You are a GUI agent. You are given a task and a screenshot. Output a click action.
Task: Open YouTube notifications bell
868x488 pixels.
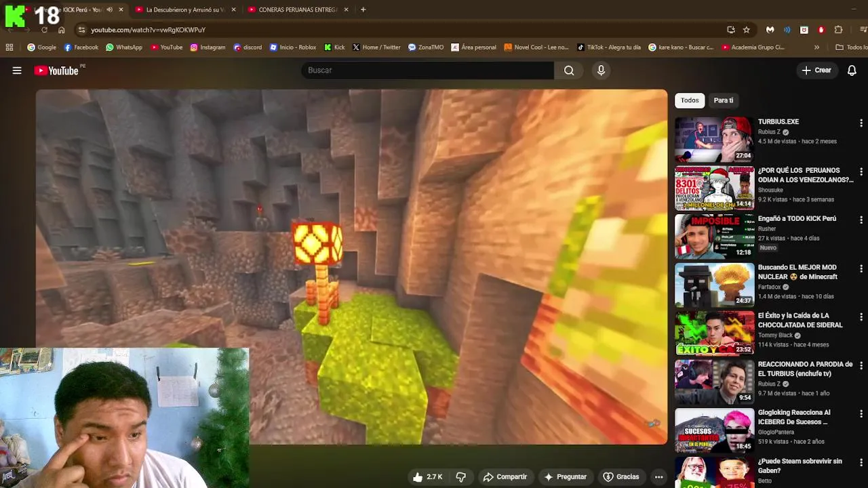coord(852,70)
